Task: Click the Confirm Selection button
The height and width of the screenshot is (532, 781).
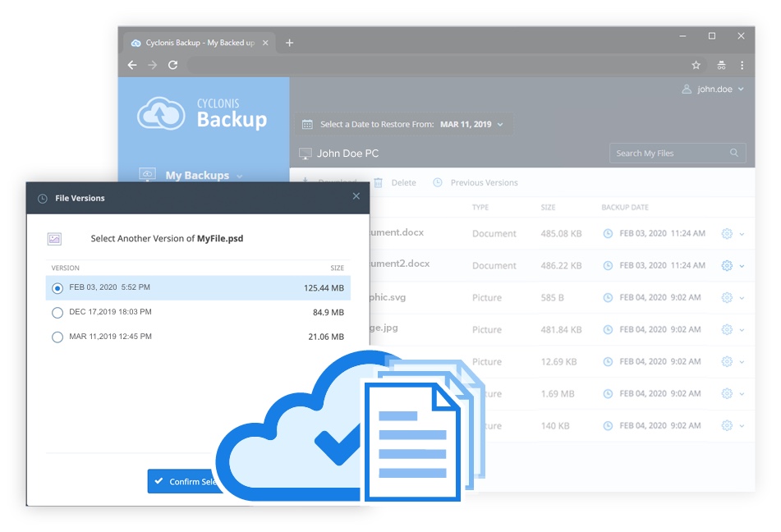Action: pyautogui.click(x=185, y=482)
